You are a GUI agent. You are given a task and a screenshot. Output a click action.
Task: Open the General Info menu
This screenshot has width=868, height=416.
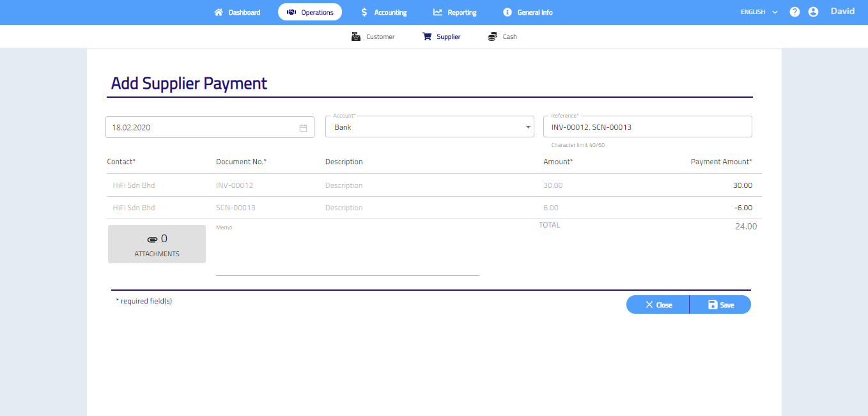pyautogui.click(x=527, y=12)
